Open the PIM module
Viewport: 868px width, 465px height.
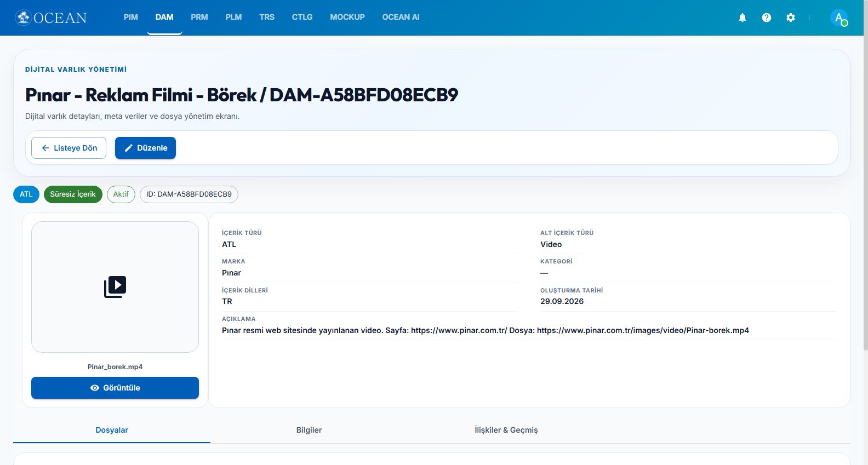[131, 17]
